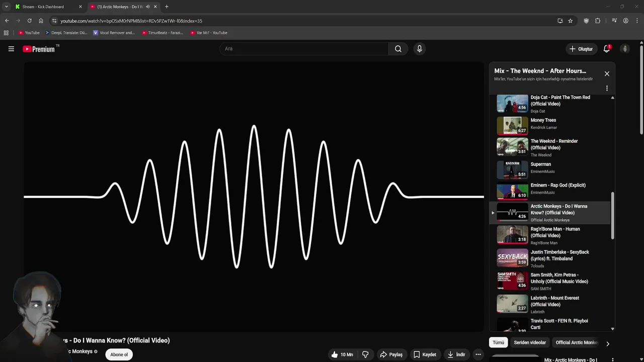This screenshot has height=362, width=644.
Task: Open the account avatar menu
Action: (x=625, y=49)
